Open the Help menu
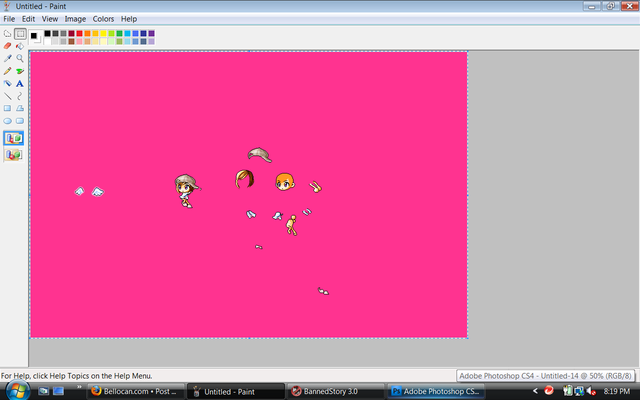The width and height of the screenshot is (640, 400). pos(129,19)
